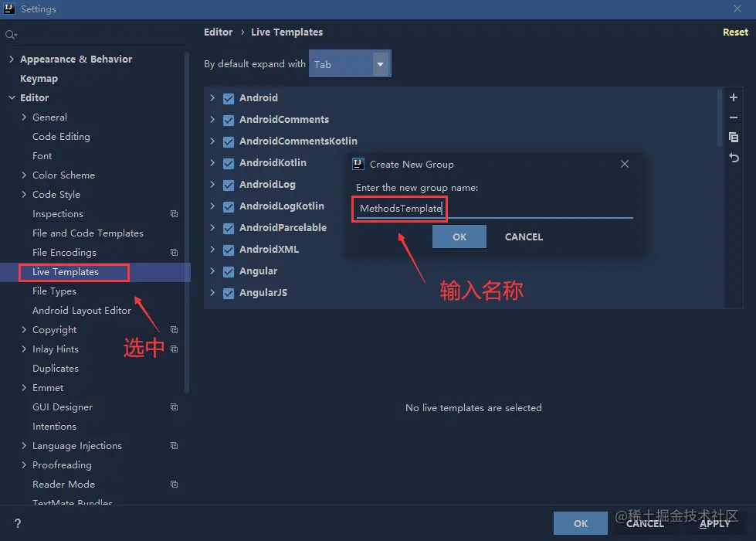The height and width of the screenshot is (541, 756).
Task: Click the search magnifier in Settings sidebar
Action: (11, 34)
